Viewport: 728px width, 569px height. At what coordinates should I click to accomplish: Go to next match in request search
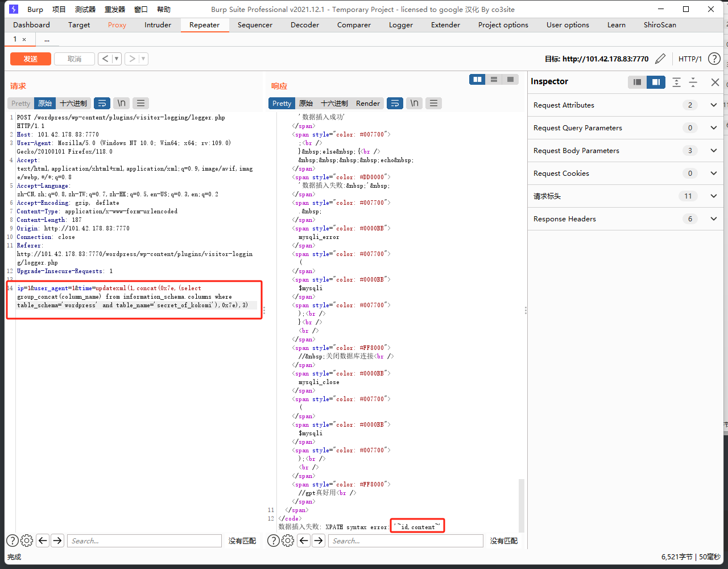coord(57,541)
